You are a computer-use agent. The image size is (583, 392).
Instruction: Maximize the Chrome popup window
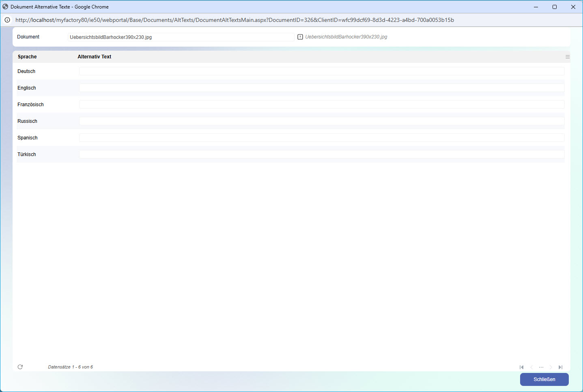pyautogui.click(x=554, y=7)
